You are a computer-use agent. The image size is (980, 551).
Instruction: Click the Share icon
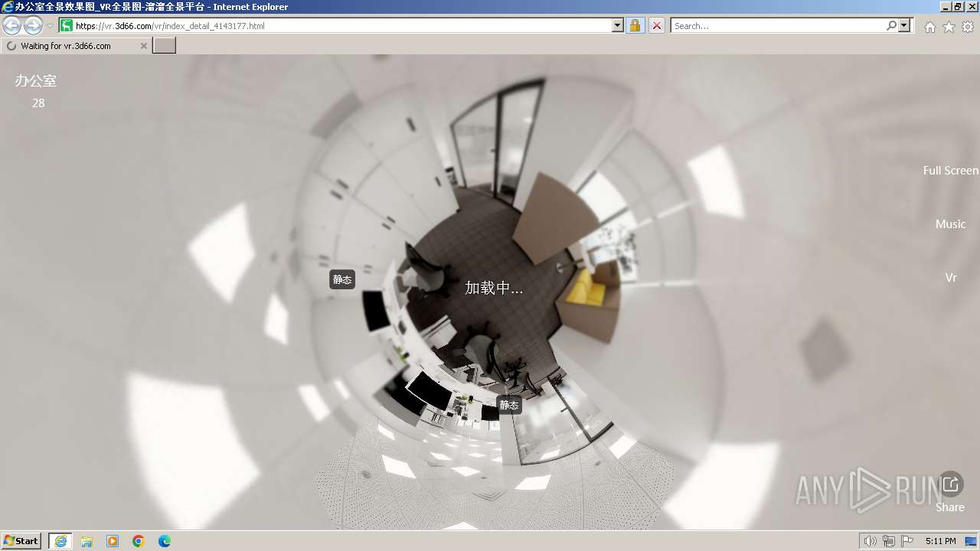pos(950,484)
